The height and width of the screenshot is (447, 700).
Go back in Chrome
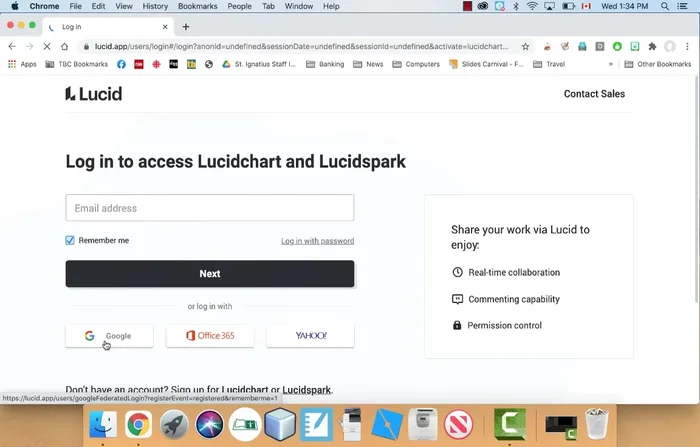(x=12, y=46)
